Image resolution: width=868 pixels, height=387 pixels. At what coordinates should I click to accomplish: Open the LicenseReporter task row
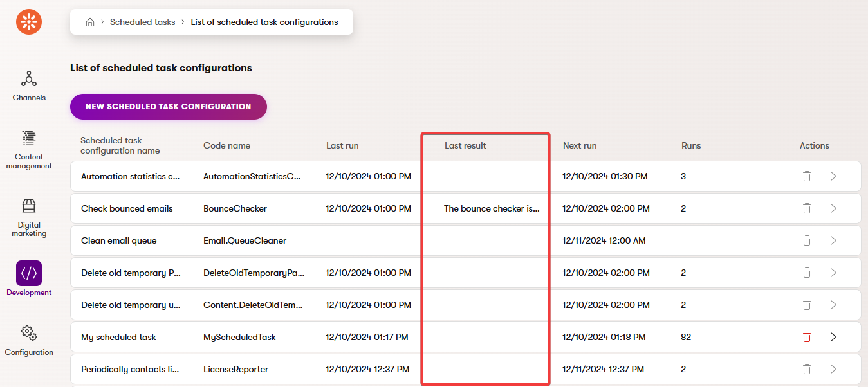click(x=235, y=369)
